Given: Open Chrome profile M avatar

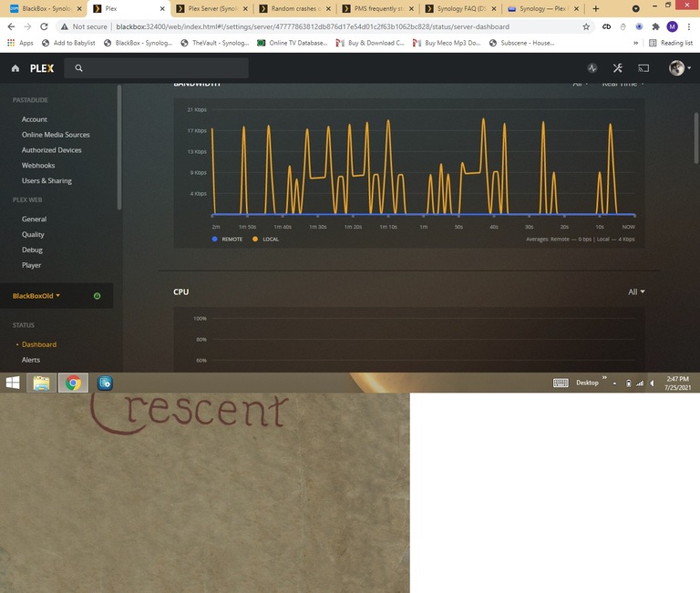Looking at the screenshot, I should (x=672, y=26).
